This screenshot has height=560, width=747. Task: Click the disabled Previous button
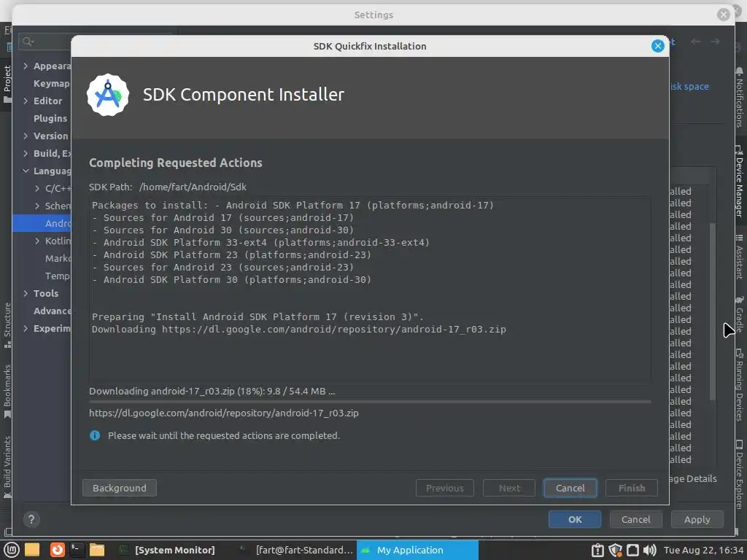[x=444, y=488]
